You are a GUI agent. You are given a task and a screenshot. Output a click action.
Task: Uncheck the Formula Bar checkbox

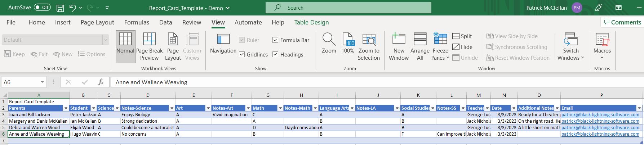point(275,40)
